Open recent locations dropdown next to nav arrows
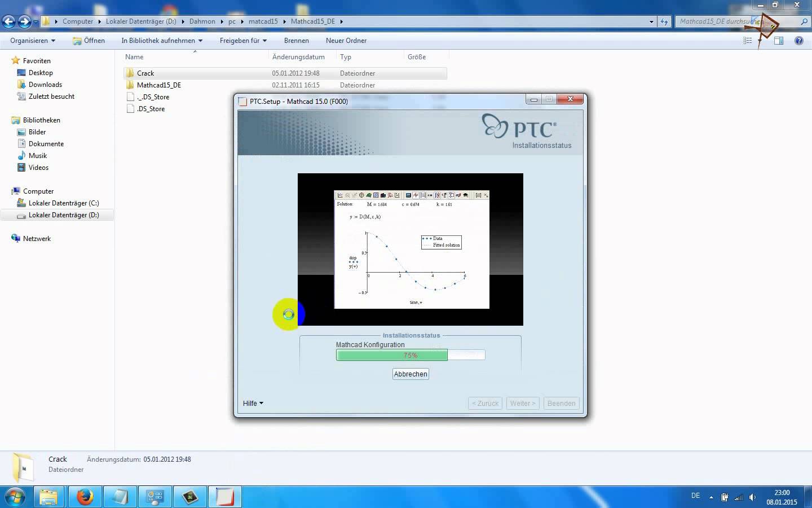Viewport: 812px width, 508px height. coord(36,21)
